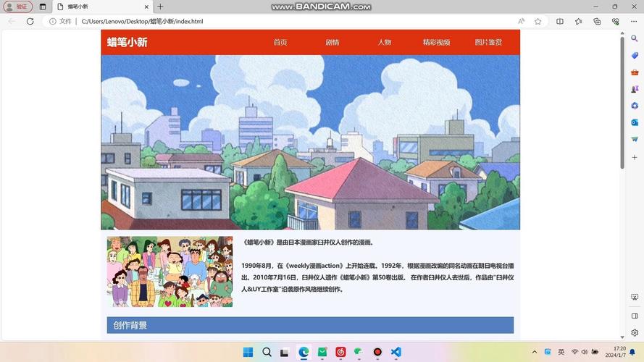Open browser essentials heart icon

click(x=615, y=21)
